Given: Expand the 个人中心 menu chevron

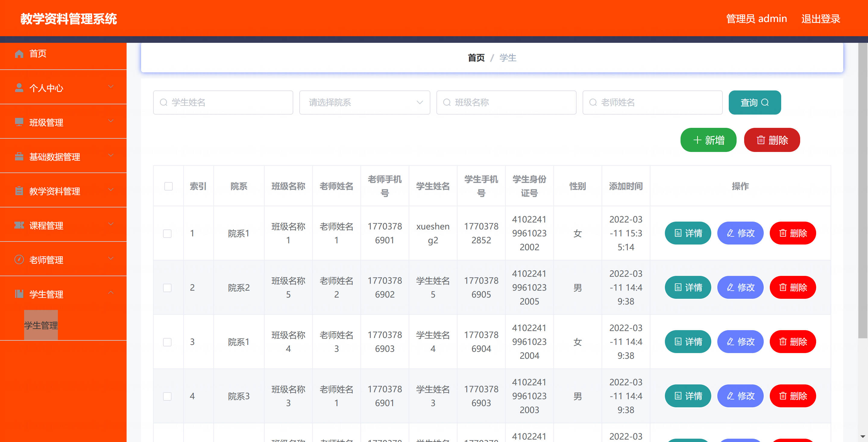Looking at the screenshot, I should [111, 87].
